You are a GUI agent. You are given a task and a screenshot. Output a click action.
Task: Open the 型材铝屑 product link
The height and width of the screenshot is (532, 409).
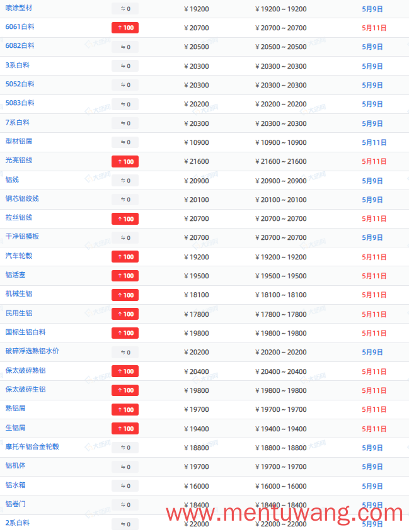pos(19,142)
